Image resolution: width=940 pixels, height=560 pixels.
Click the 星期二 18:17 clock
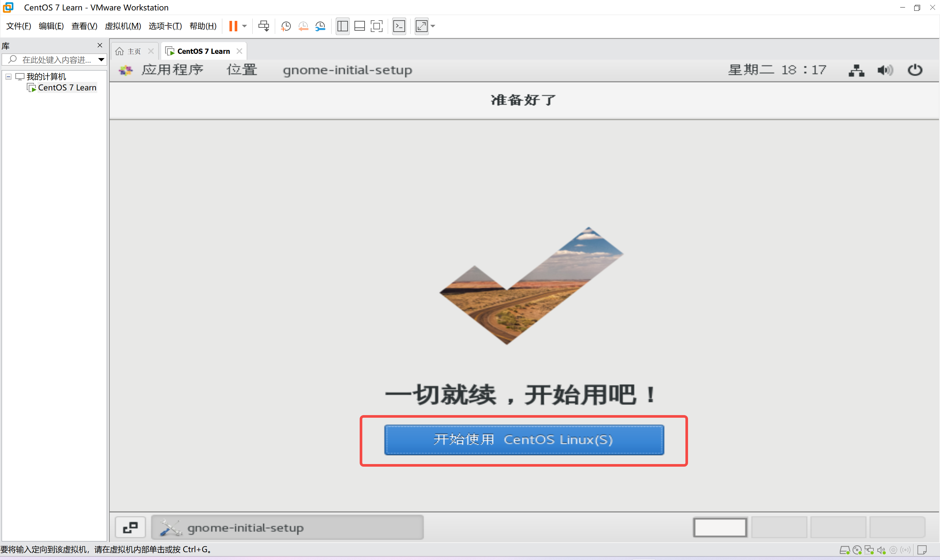(777, 70)
